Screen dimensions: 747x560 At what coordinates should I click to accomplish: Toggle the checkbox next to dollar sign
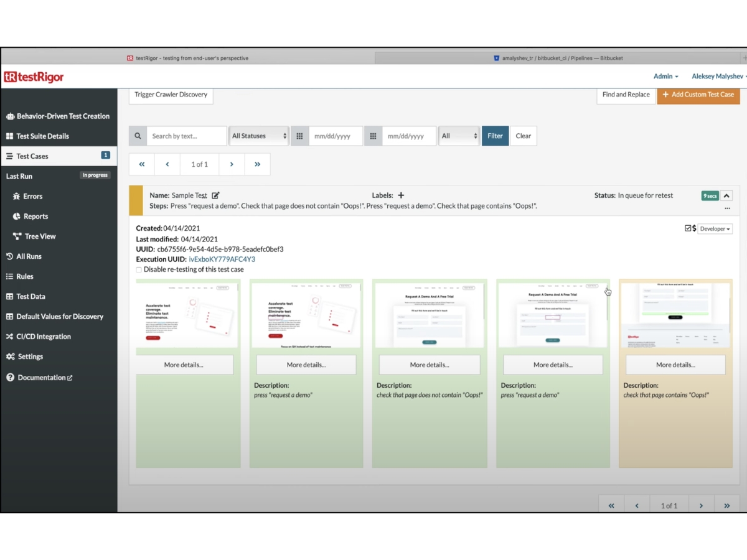pos(688,228)
